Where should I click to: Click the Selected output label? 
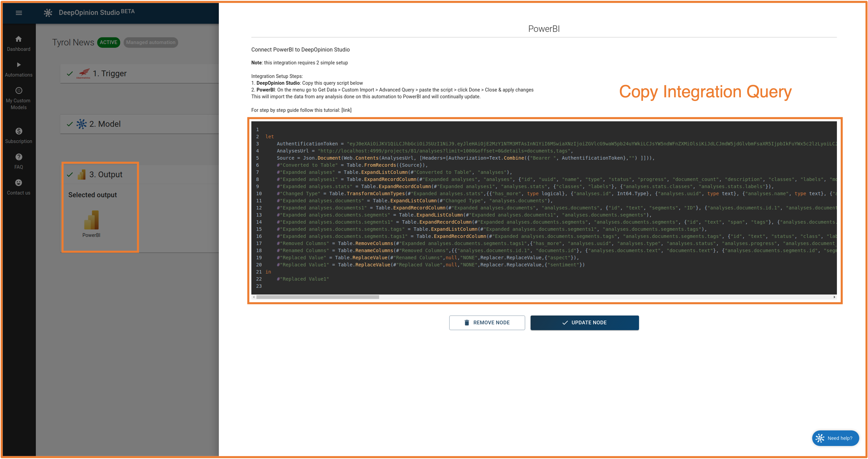[93, 195]
